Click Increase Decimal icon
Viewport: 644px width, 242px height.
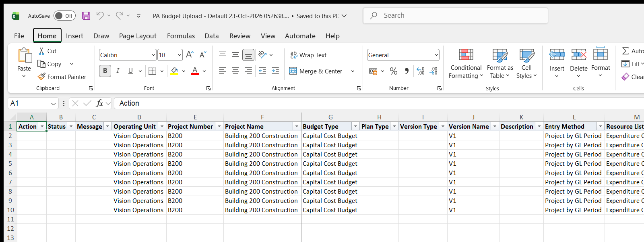tap(421, 71)
